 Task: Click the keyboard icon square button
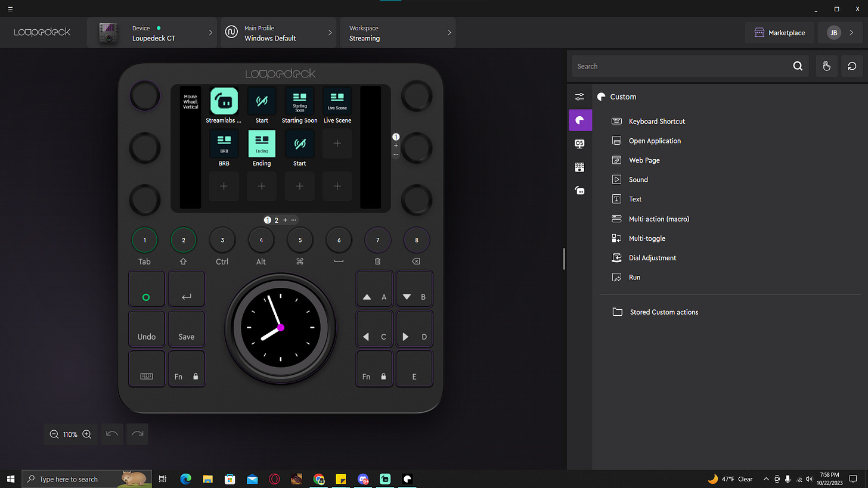pyautogui.click(x=147, y=369)
